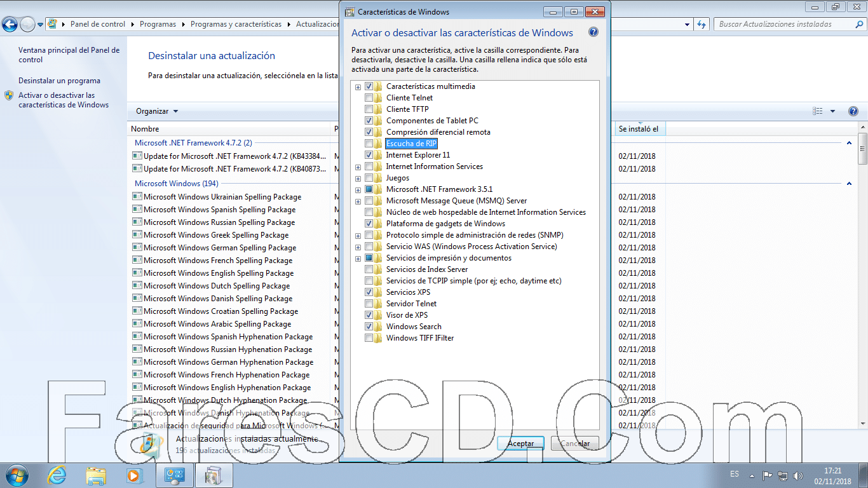Expand Características multimedia node

pyautogui.click(x=358, y=87)
